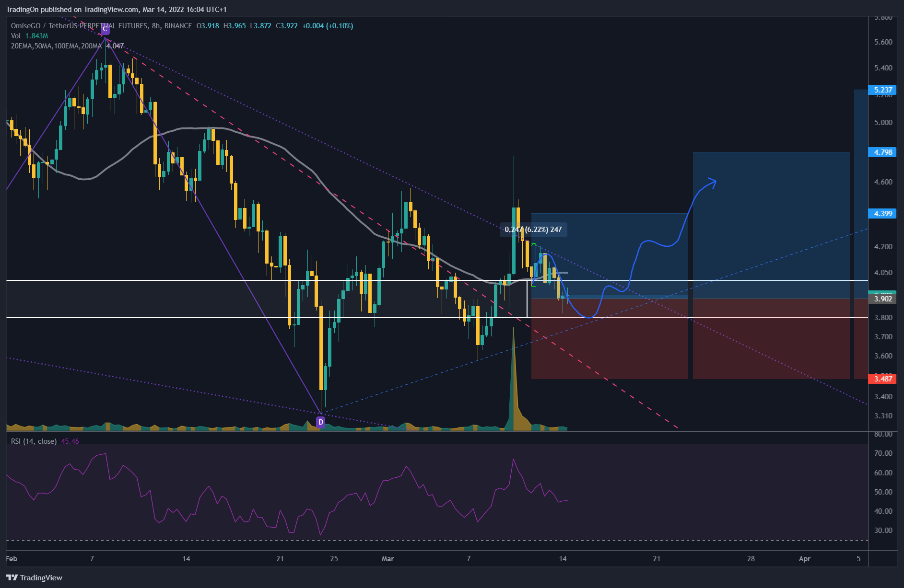Click the purple C pattern point marker
This screenshot has height=588, width=904.
pos(105,29)
